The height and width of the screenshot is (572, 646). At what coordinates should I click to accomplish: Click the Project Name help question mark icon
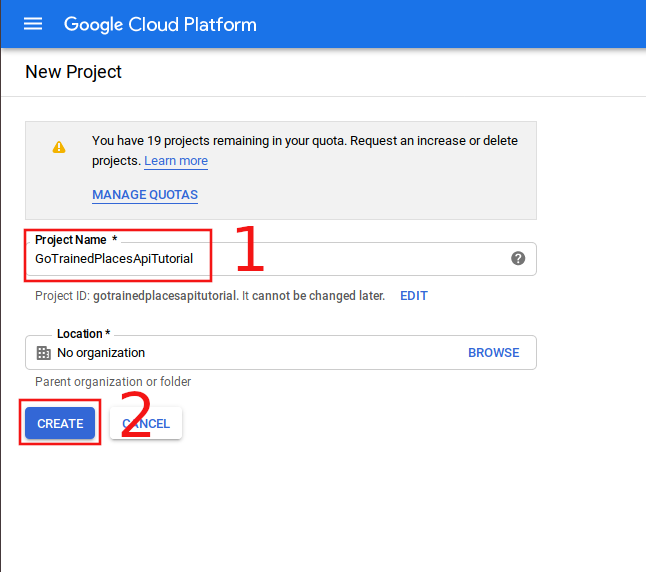pos(518,258)
